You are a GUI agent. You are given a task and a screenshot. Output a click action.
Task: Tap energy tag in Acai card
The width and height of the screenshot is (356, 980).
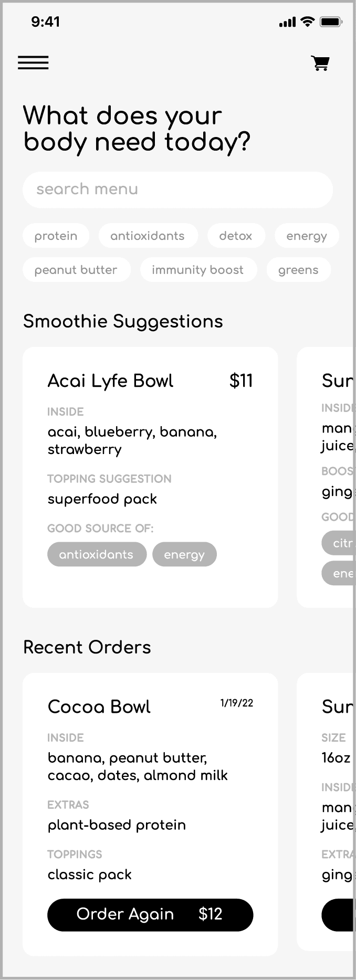click(x=184, y=554)
